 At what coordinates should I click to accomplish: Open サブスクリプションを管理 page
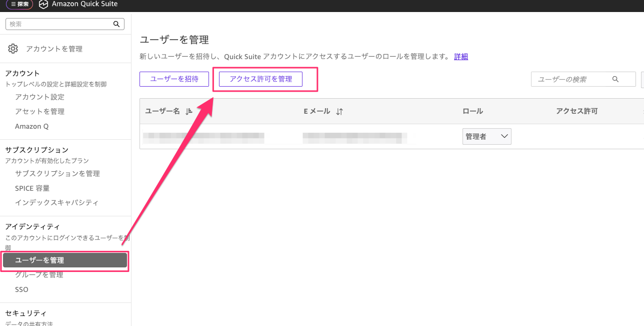coord(57,173)
